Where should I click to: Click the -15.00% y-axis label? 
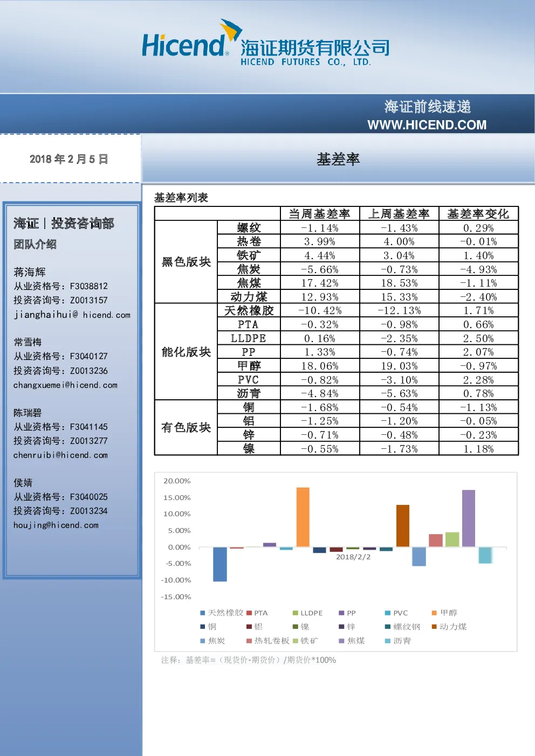176,597
